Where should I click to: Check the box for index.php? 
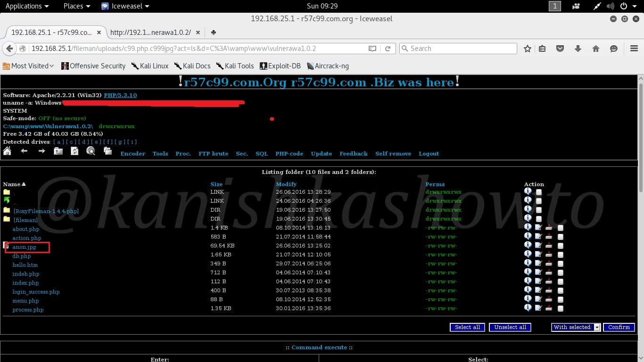(561, 282)
